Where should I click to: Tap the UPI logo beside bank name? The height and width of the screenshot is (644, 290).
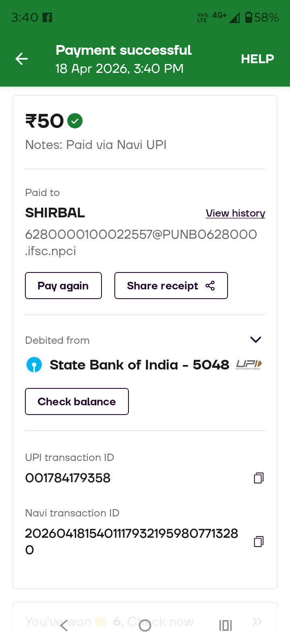[x=249, y=365]
